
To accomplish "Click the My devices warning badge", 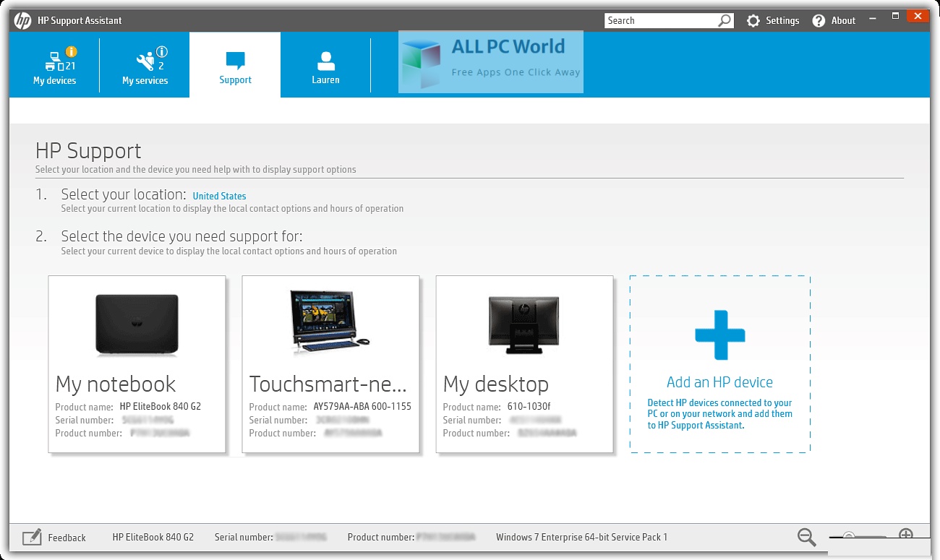I will pos(71,52).
